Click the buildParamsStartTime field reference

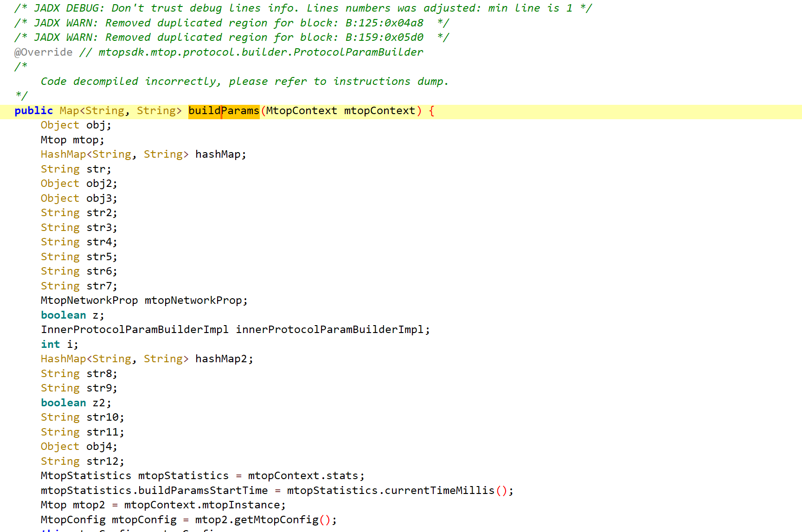tap(203, 491)
